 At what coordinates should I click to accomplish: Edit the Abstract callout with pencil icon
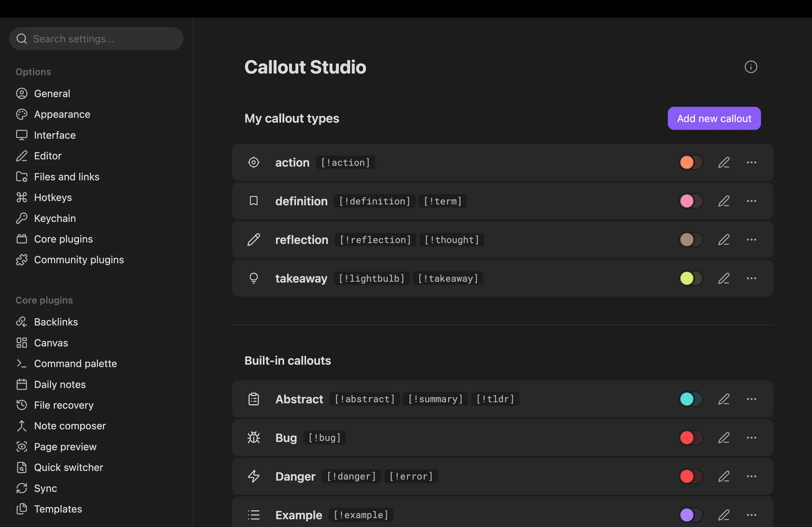click(724, 399)
